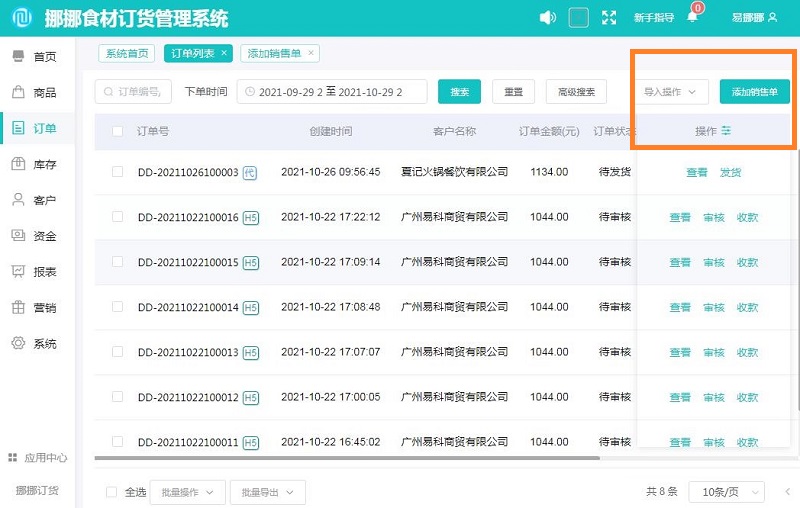Close the 添加销售单 tab
The width and height of the screenshot is (800, 508).
point(311,53)
